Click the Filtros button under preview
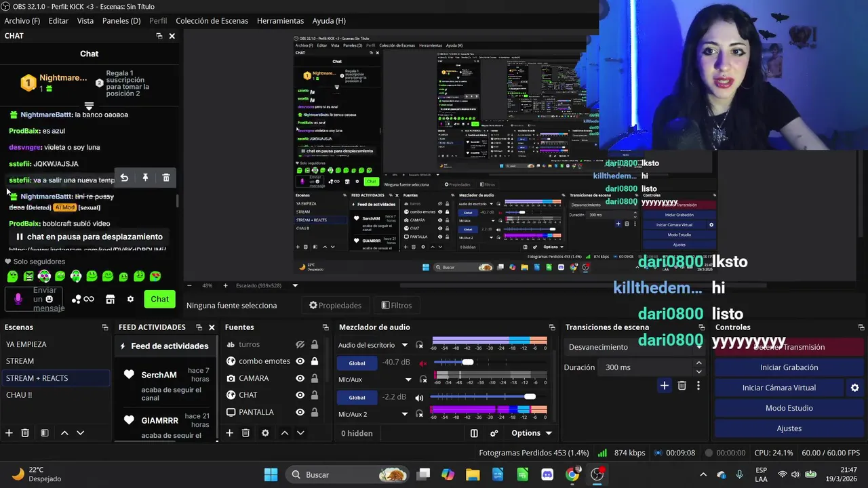 coord(397,305)
